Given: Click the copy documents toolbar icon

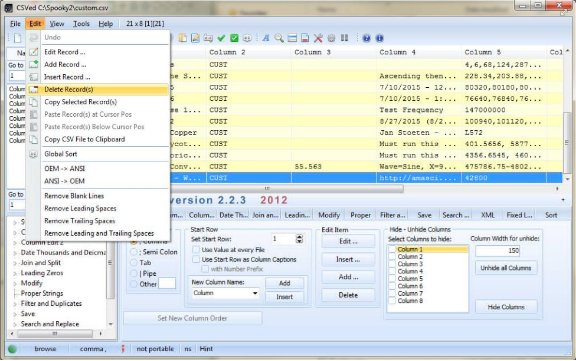Looking at the screenshot, I should click(x=183, y=38).
